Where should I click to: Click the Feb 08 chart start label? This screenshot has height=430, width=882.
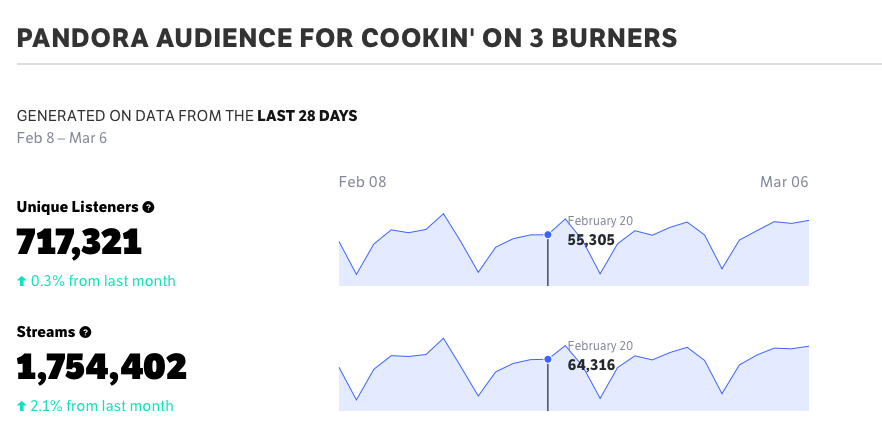coord(362,182)
